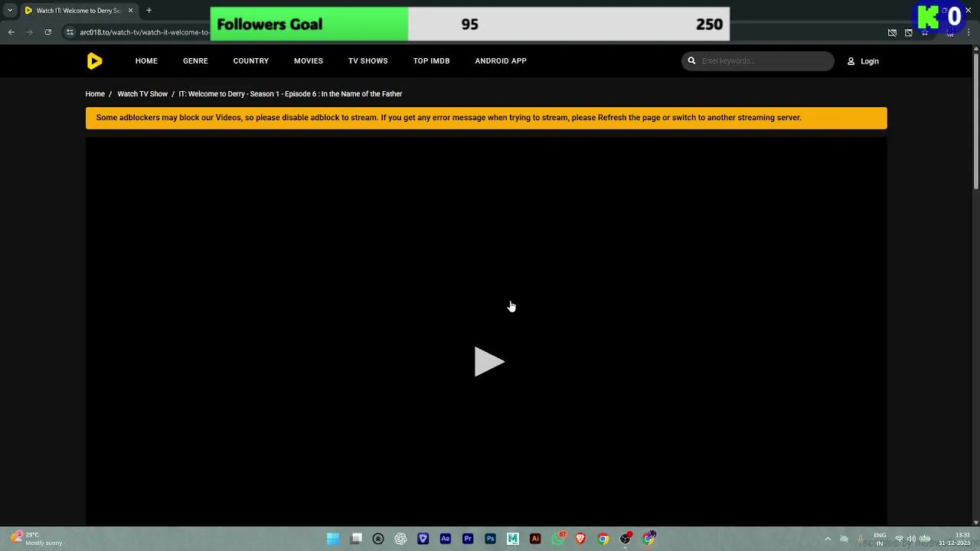Launch Photoshop from the taskbar

490,539
